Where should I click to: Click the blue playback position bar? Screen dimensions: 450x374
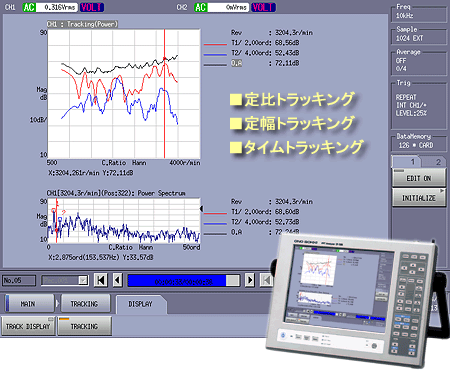coord(183,280)
